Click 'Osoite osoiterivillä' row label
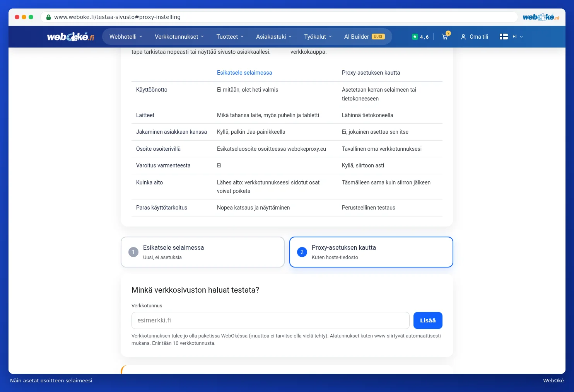Image resolution: width=574 pixels, height=392 pixels. click(158, 149)
